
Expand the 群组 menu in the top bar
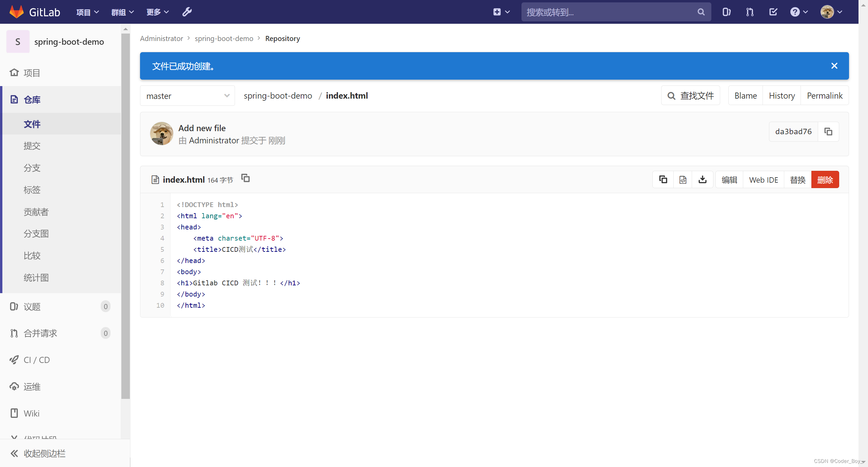point(122,12)
